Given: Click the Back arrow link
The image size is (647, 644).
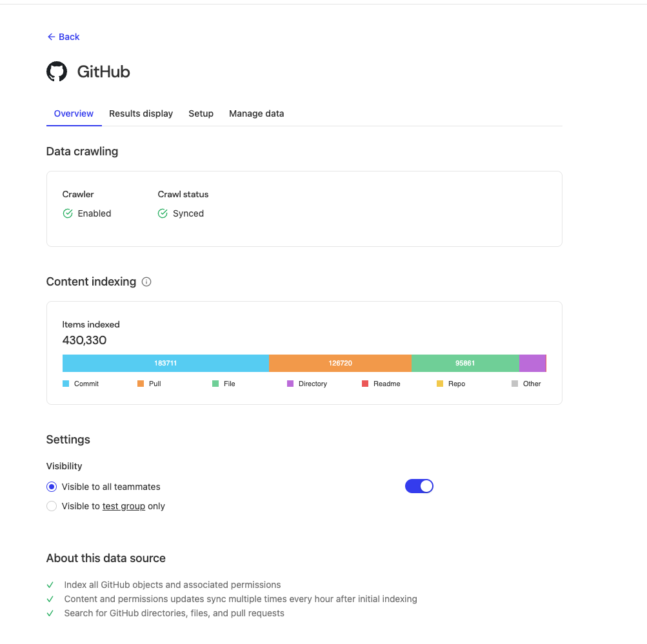Looking at the screenshot, I should (x=63, y=37).
